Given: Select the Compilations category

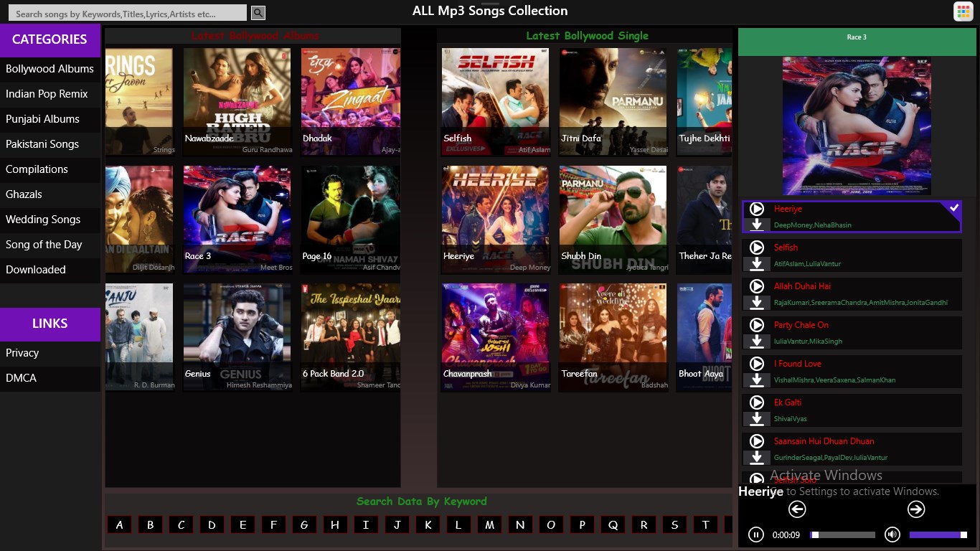Looking at the screenshot, I should tap(50, 169).
